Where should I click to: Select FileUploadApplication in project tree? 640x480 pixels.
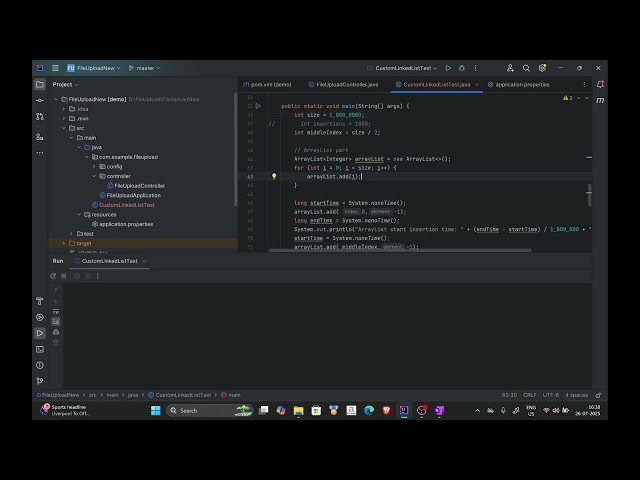(130, 196)
